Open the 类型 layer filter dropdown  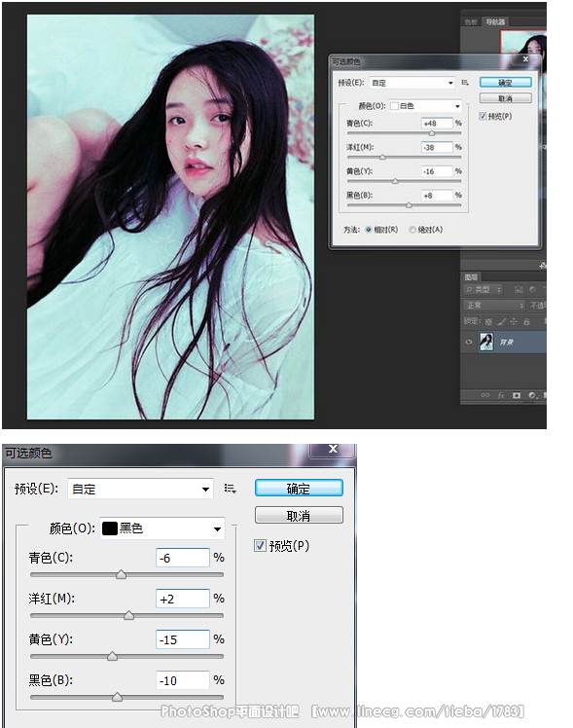coord(483,289)
